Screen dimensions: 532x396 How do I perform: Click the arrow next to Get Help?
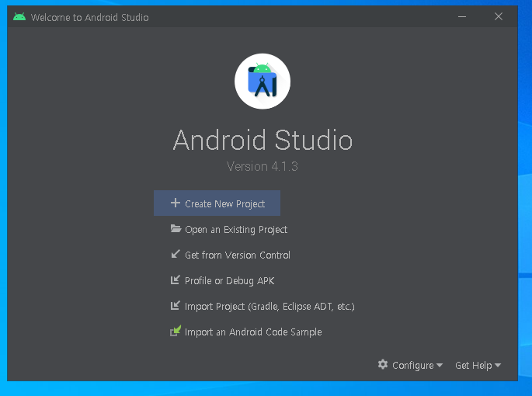coord(498,366)
